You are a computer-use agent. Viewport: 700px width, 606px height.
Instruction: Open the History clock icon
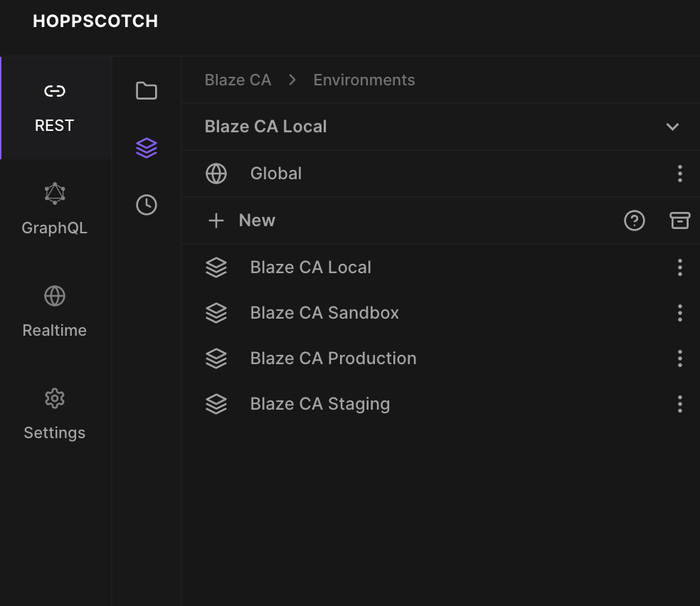(x=147, y=205)
